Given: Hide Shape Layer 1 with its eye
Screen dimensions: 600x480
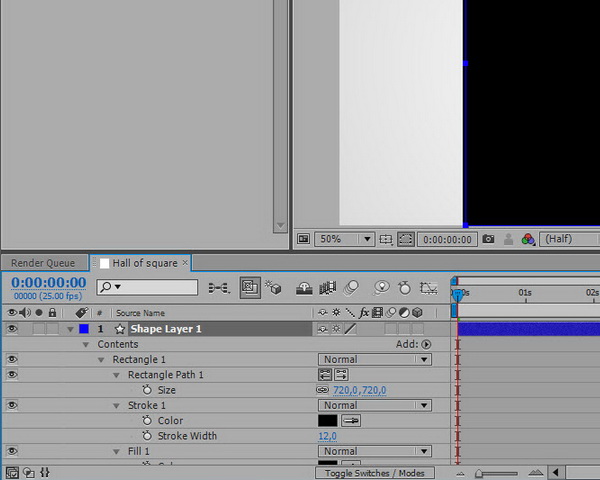Looking at the screenshot, I should (x=12, y=328).
